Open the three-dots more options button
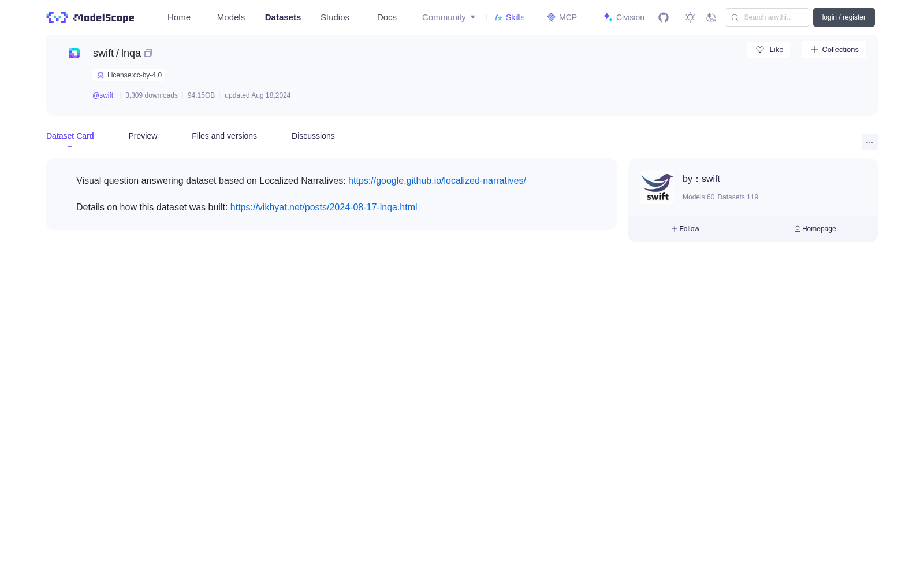This screenshot has width=924, height=578. coord(869,142)
